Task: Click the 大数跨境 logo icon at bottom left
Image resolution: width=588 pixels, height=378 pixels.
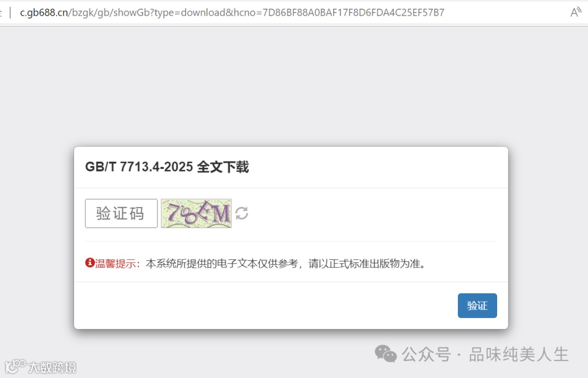Action: (15, 366)
